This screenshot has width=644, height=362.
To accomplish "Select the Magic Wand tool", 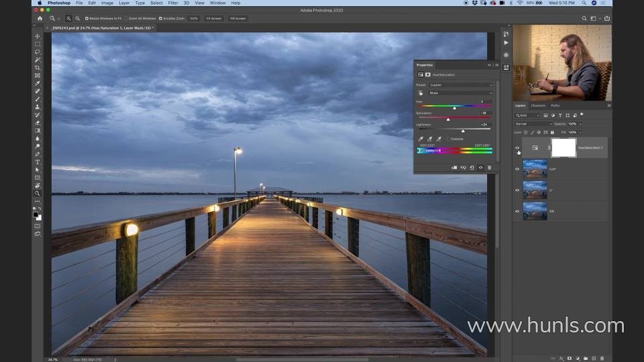I will coord(38,60).
